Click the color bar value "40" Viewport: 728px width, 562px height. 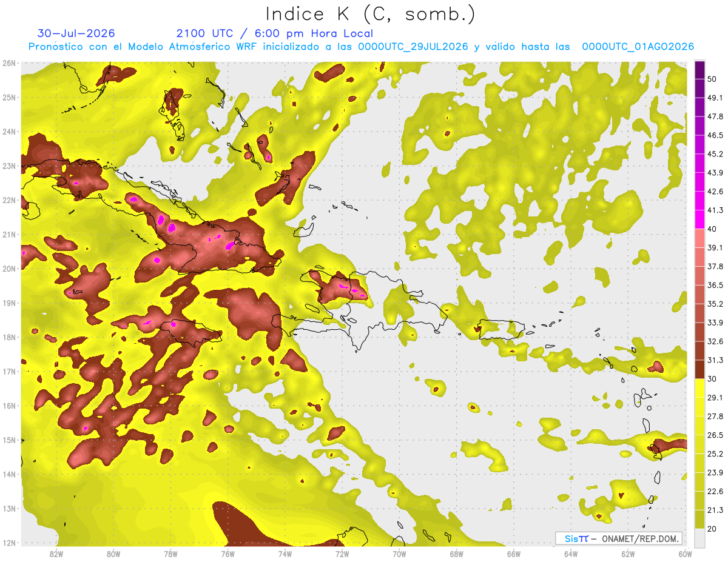pos(712,229)
